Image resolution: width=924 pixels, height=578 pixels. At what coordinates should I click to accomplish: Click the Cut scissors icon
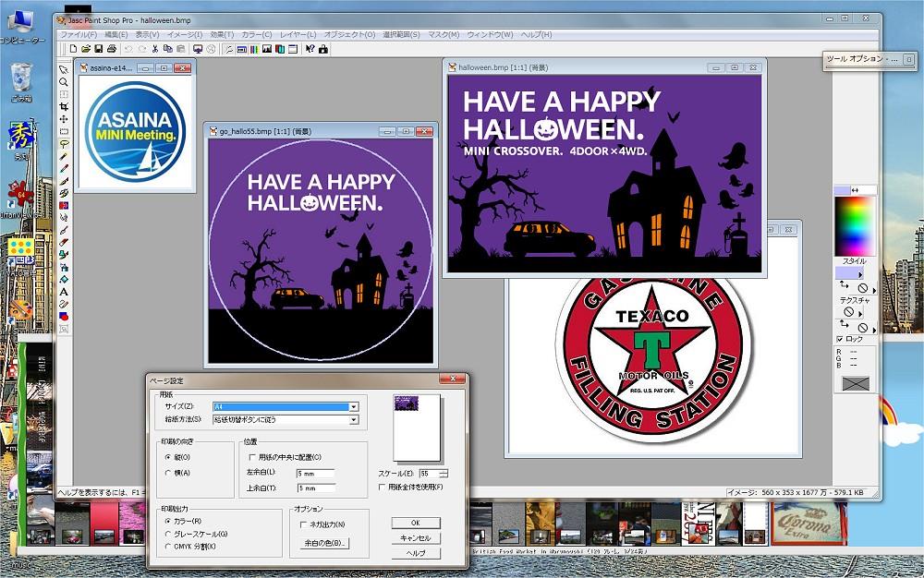pos(155,49)
